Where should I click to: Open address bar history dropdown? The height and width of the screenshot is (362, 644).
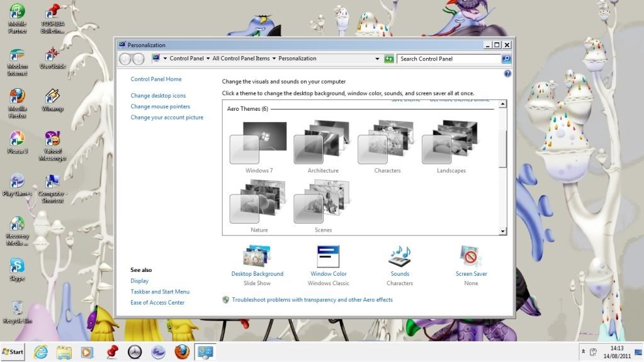(377, 59)
